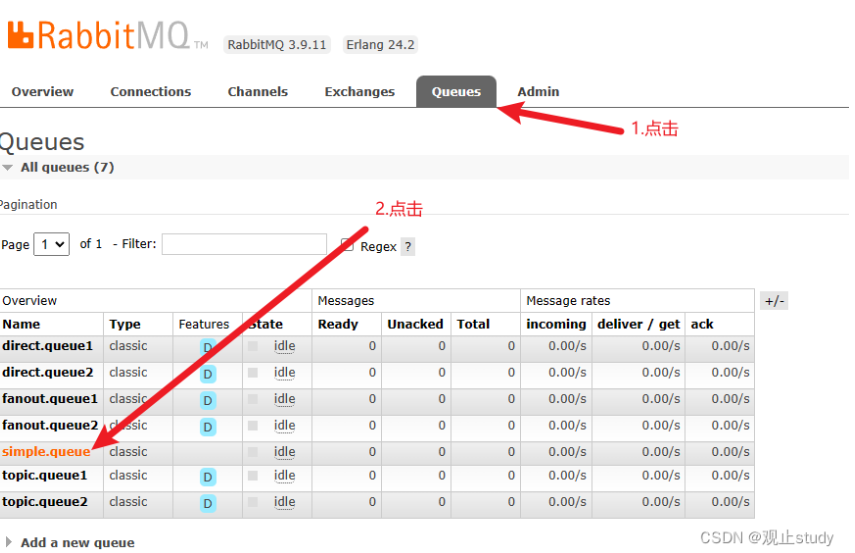Screen dimensions: 855x553
Task: Click the idle state of topic.queue2
Action: tap(285, 502)
